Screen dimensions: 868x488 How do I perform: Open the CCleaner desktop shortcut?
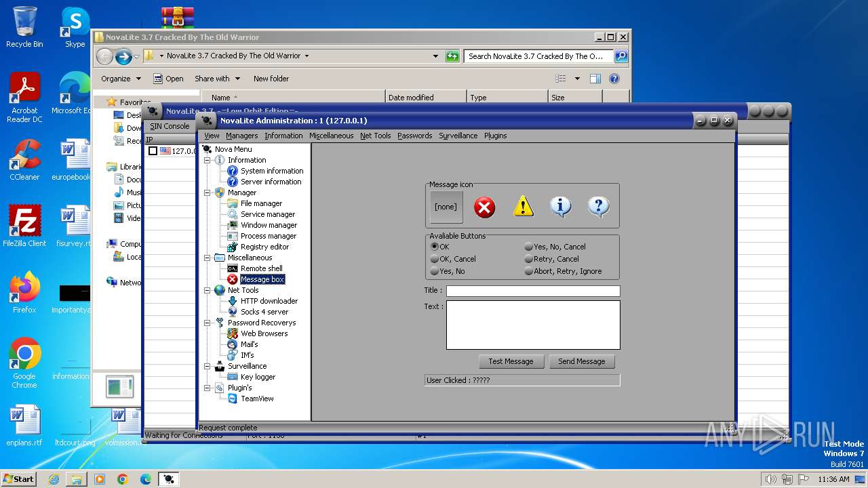[24, 160]
